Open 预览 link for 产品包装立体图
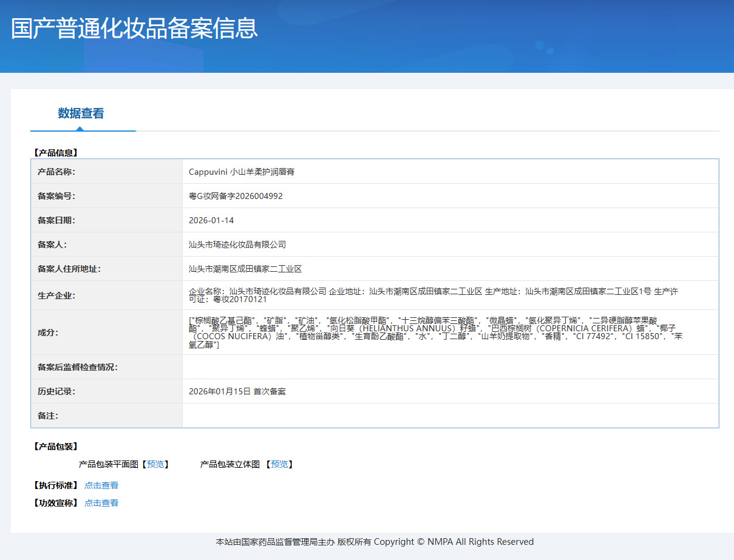 279,464
